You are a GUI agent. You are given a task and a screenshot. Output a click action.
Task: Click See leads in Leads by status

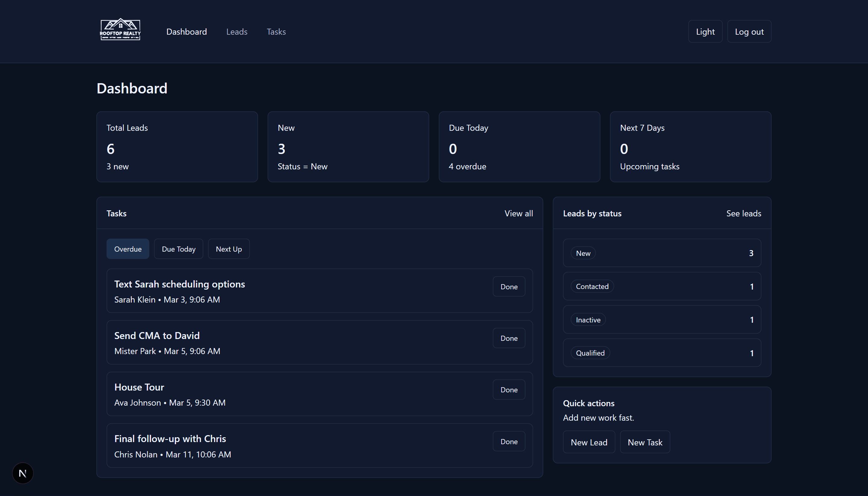point(744,213)
